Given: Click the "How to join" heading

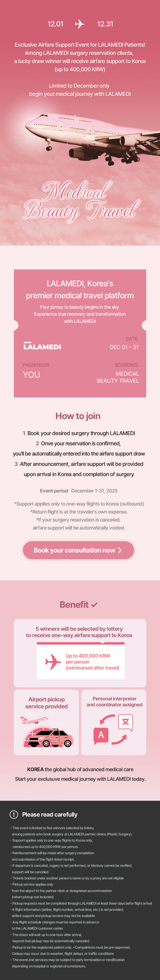Looking at the screenshot, I should [x=78, y=416].
